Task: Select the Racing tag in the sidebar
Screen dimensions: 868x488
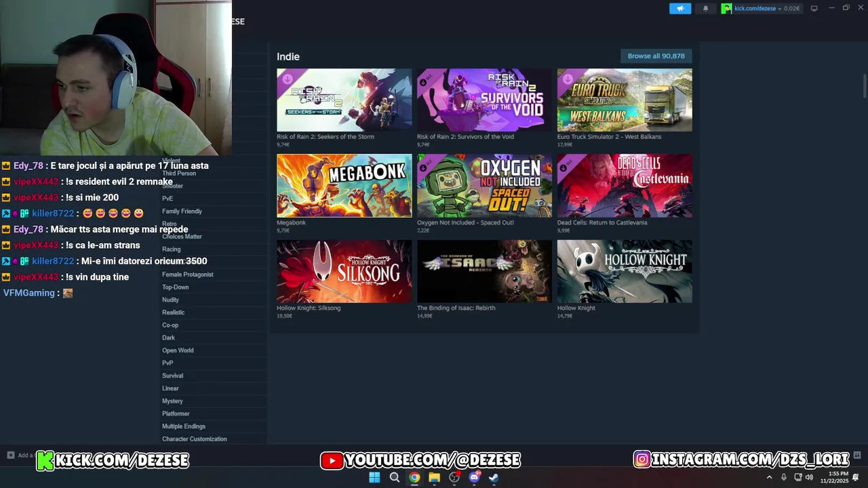Action: [x=172, y=249]
